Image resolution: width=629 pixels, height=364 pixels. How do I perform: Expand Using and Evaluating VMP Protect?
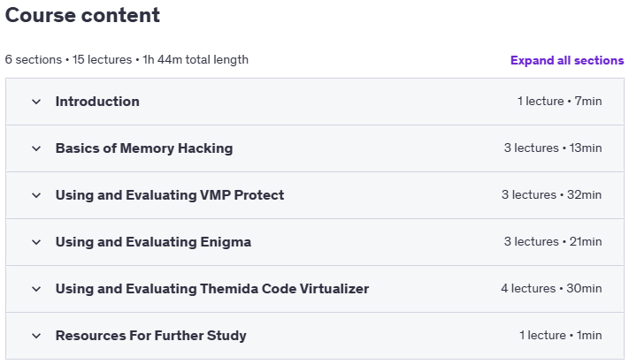pos(170,195)
